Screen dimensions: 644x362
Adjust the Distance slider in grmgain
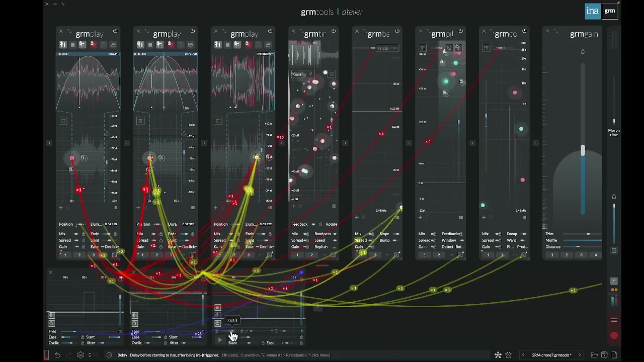pos(583,247)
